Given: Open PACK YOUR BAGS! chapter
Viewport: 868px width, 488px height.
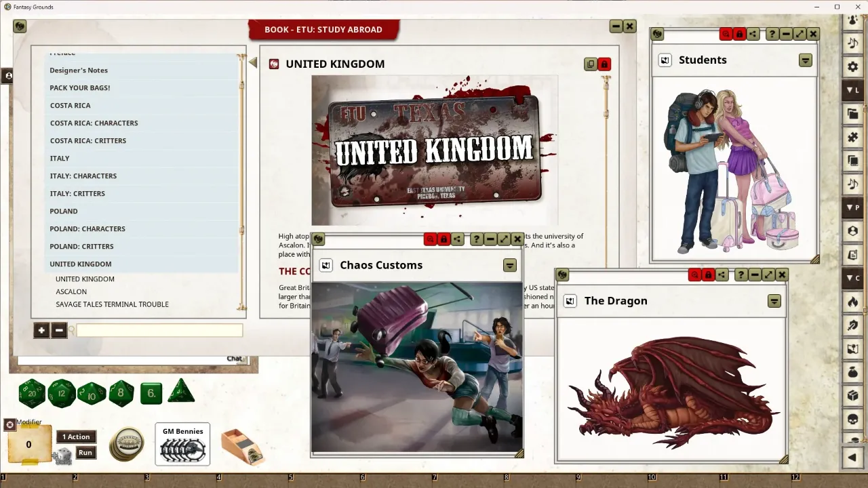Looking at the screenshot, I should pyautogui.click(x=142, y=88).
